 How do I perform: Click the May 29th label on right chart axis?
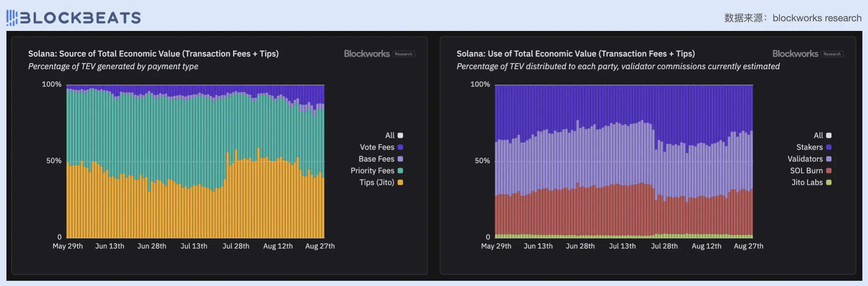[496, 246]
